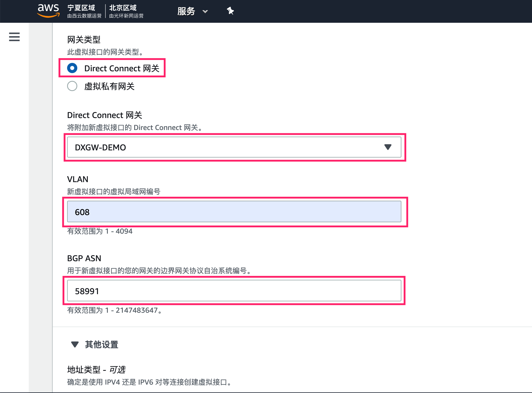The image size is (532, 393).
Task: Click the 网关类型 heading text
Action: pyautogui.click(x=84, y=40)
